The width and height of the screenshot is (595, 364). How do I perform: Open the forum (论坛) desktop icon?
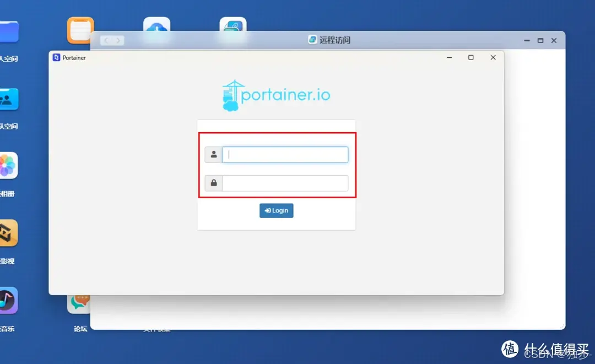79,305
